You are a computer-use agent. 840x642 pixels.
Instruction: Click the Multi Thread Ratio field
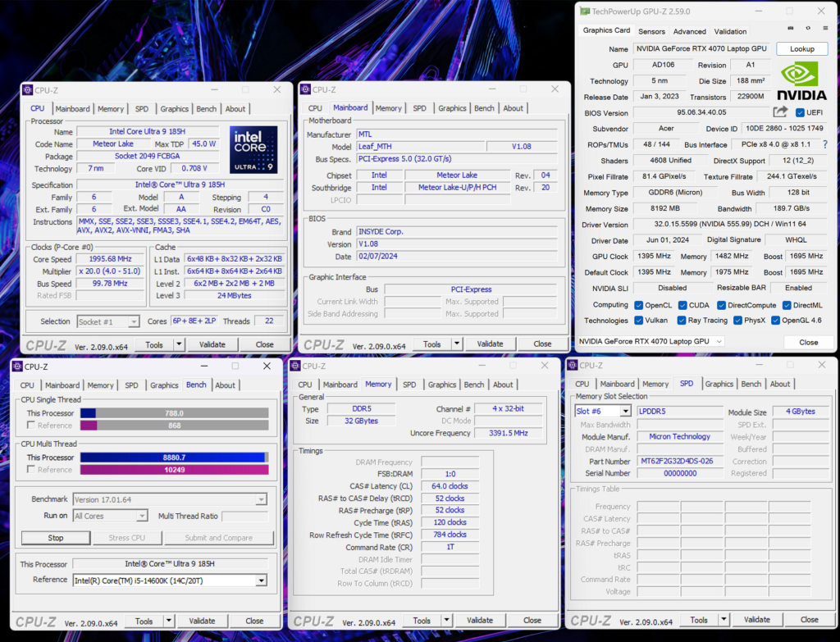pos(244,517)
